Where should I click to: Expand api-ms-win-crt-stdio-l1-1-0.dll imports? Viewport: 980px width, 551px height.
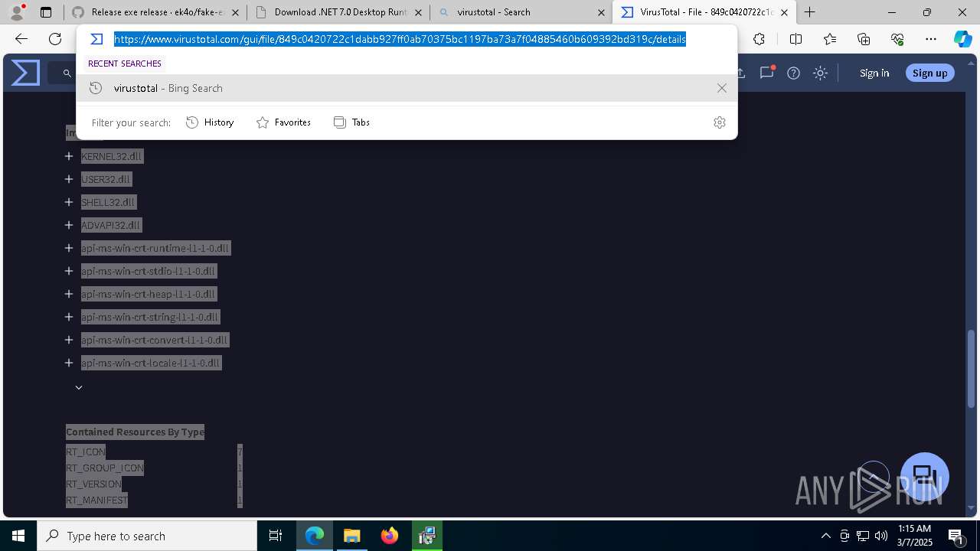69,271
